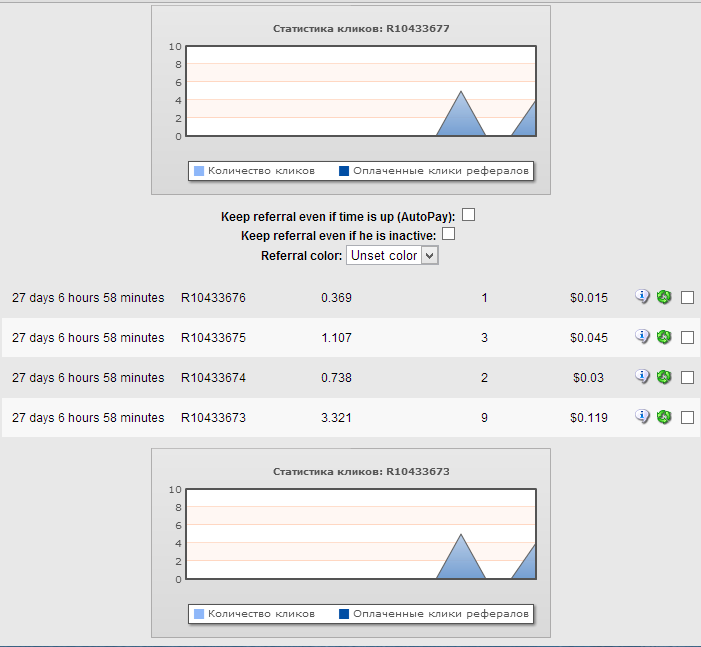Click the peak in the R10433677 click chart
The height and width of the screenshot is (647, 701).
click(x=461, y=93)
